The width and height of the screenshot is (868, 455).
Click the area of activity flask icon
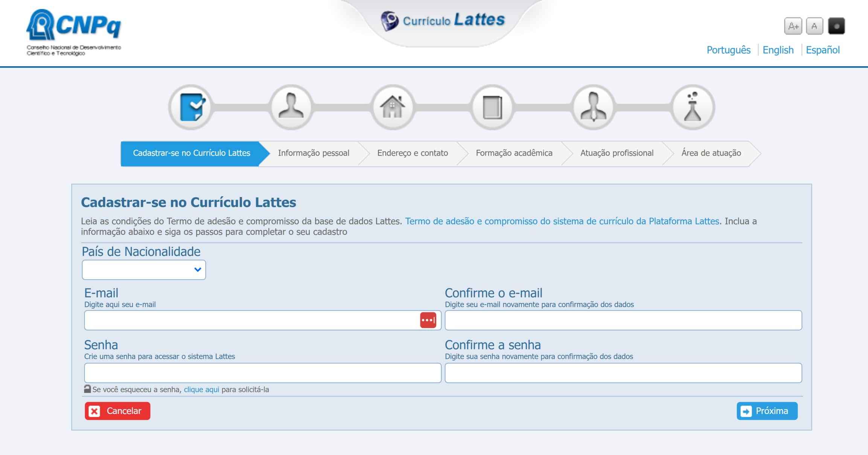pyautogui.click(x=693, y=107)
